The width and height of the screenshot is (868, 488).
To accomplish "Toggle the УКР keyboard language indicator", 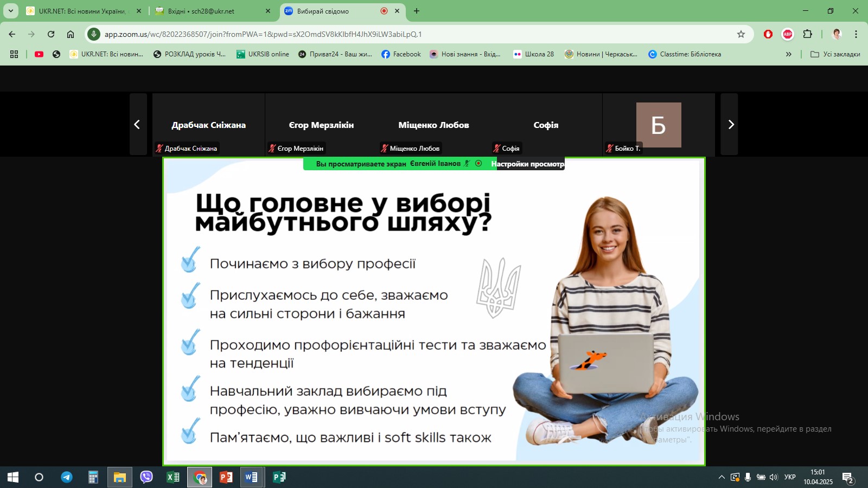I will click(790, 477).
